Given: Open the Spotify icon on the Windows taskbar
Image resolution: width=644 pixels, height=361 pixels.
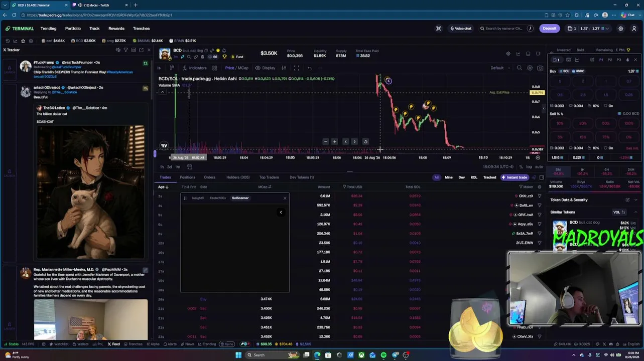Looking at the screenshot, I should (383, 355).
